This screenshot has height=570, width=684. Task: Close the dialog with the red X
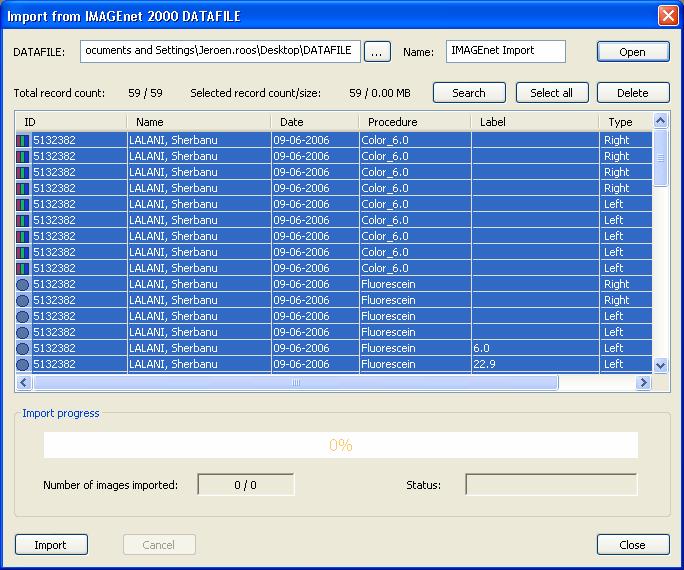pos(668,16)
